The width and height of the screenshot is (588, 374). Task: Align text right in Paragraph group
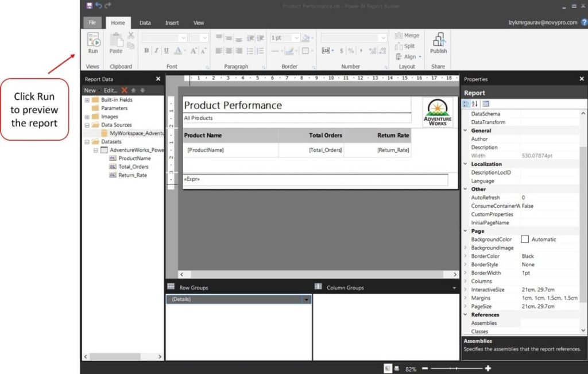(238, 51)
